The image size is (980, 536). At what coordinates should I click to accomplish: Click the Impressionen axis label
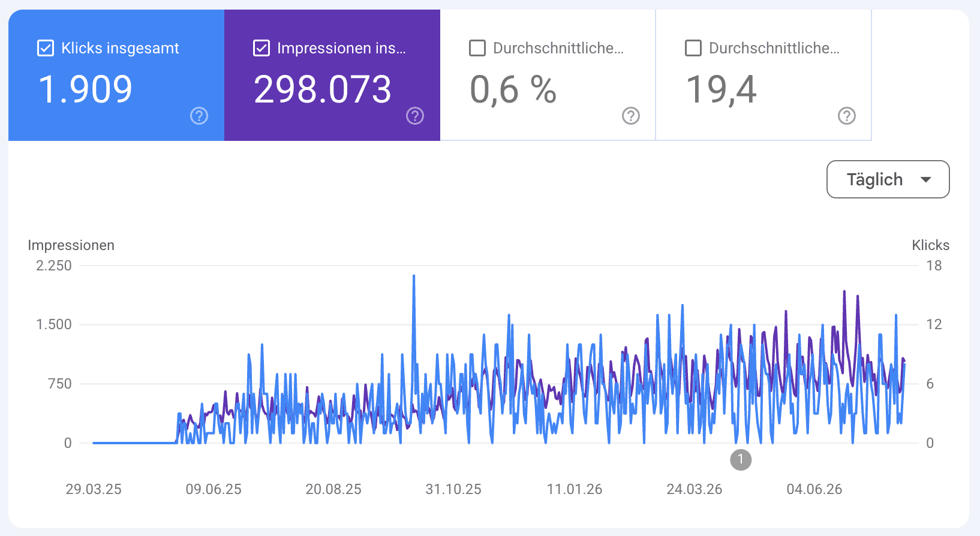pyautogui.click(x=71, y=245)
